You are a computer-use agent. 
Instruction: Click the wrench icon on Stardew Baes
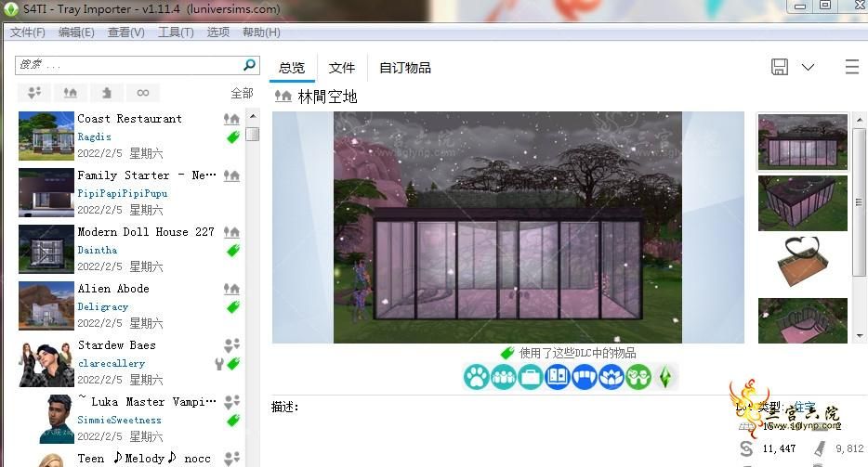(x=219, y=364)
